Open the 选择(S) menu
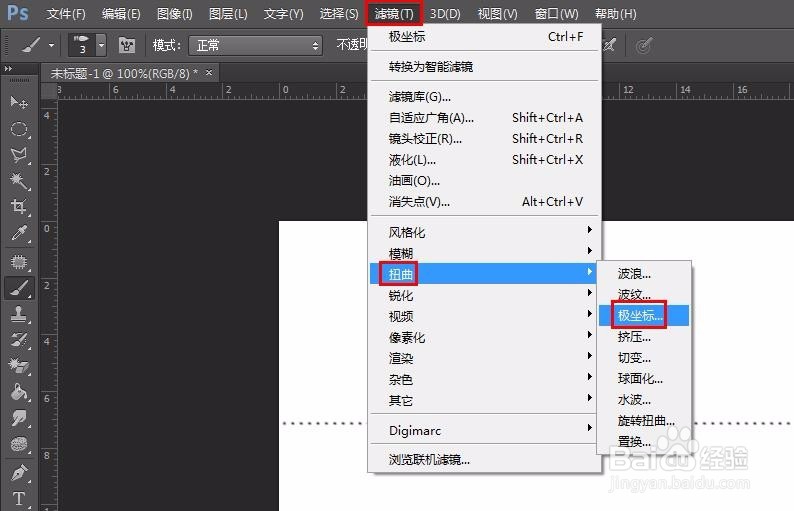794x511 pixels. 339,14
